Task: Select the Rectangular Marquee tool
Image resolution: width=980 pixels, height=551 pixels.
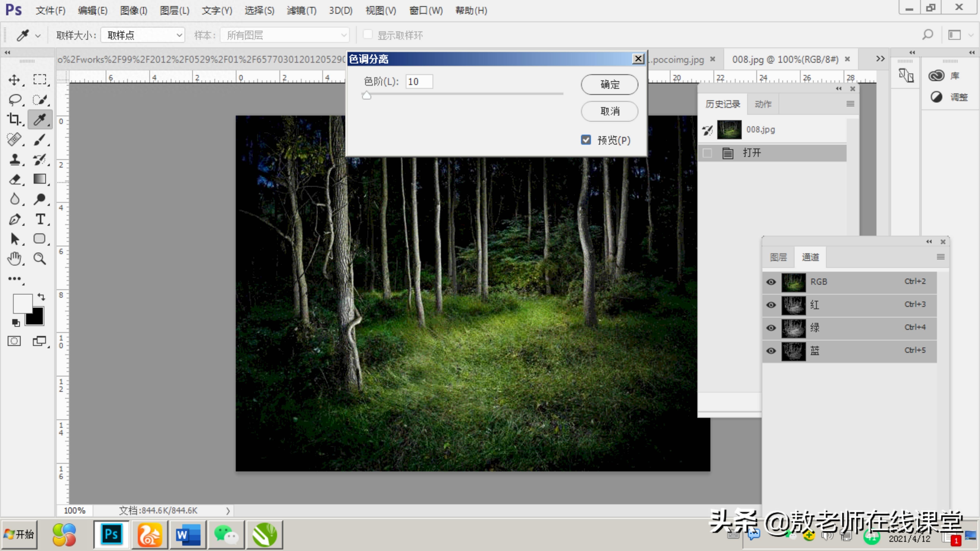Action: pos(40,80)
